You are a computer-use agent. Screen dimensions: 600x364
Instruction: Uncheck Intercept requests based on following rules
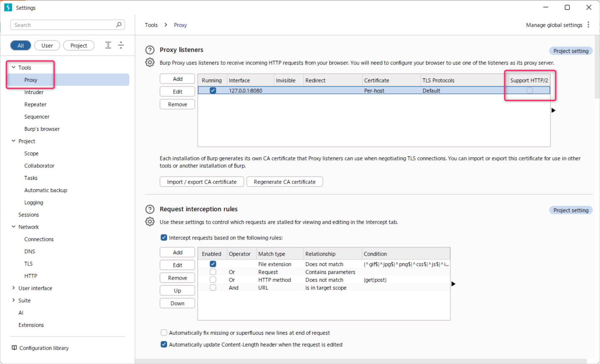click(x=164, y=238)
